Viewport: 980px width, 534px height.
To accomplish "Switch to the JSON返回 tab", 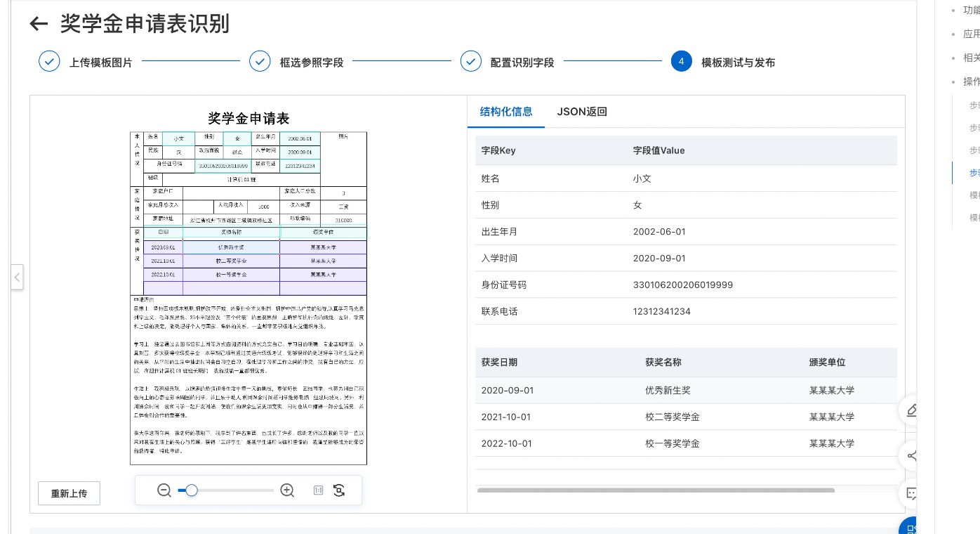I will [582, 111].
